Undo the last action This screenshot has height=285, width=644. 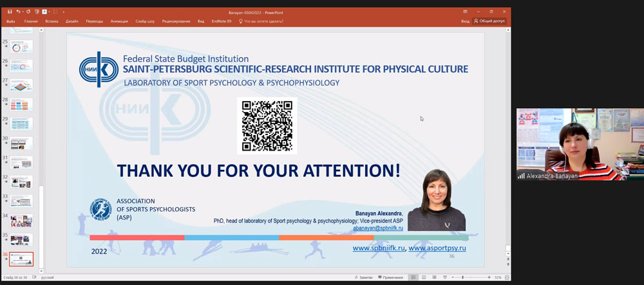[18, 12]
